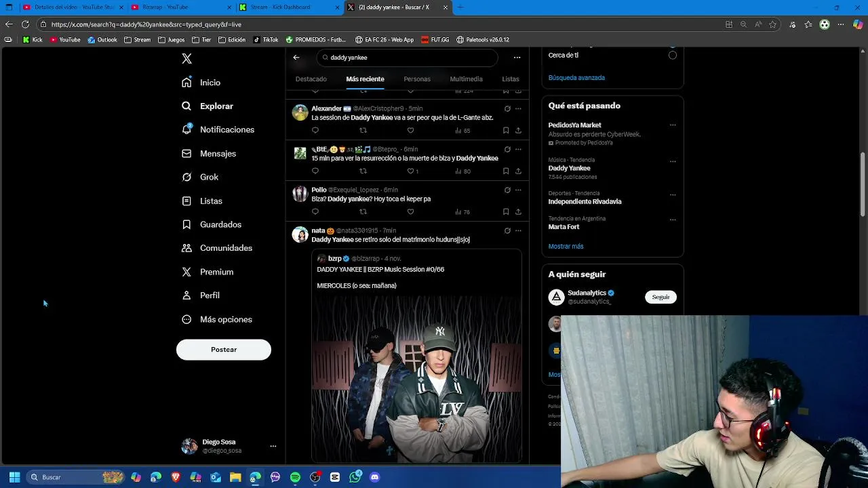The width and height of the screenshot is (868, 488).
Task: Open the FUT.GG bookmark
Action: click(435, 40)
